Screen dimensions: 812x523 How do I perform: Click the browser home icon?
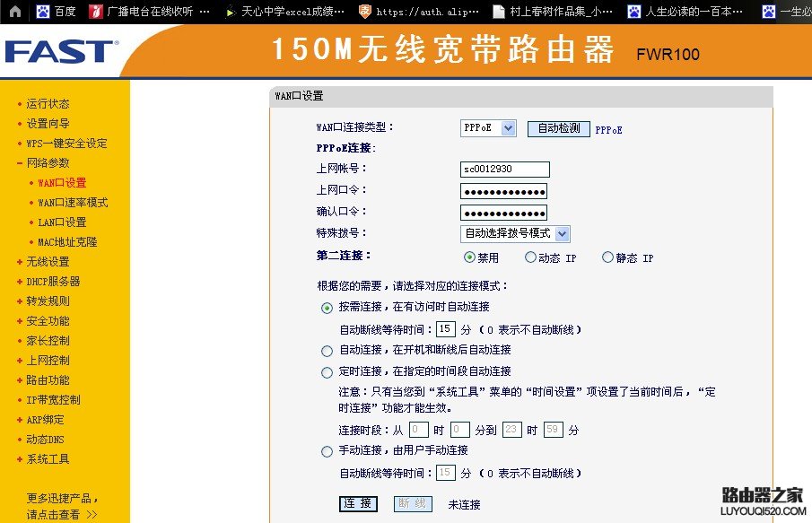coord(15,12)
